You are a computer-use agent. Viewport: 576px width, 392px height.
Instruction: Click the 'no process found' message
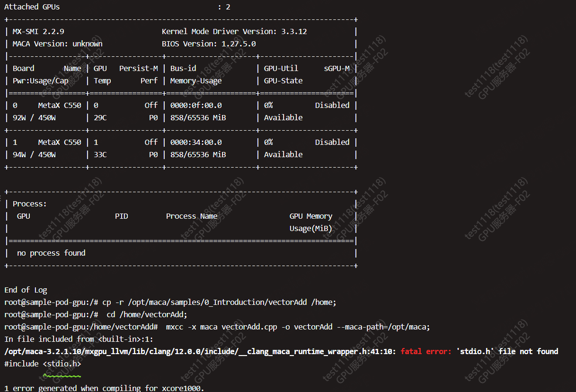click(51, 253)
